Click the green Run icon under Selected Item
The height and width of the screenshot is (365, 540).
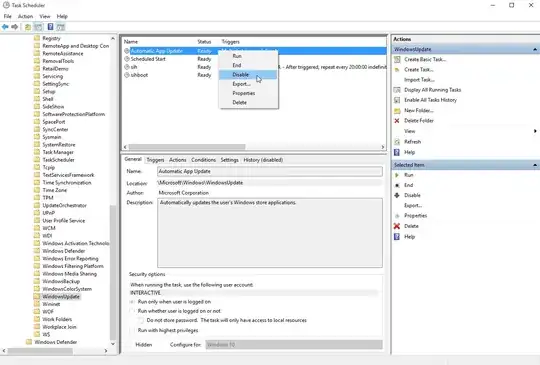[397, 175]
